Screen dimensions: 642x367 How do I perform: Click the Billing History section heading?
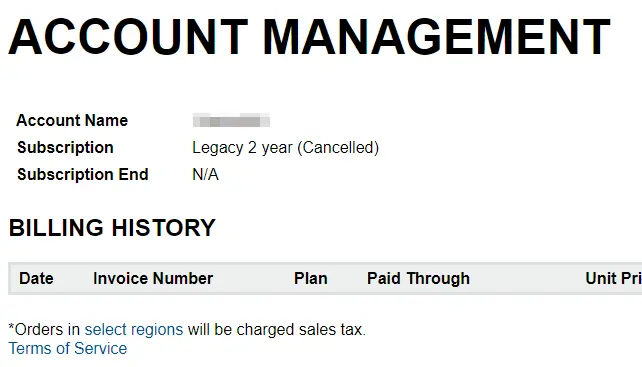[x=112, y=228]
